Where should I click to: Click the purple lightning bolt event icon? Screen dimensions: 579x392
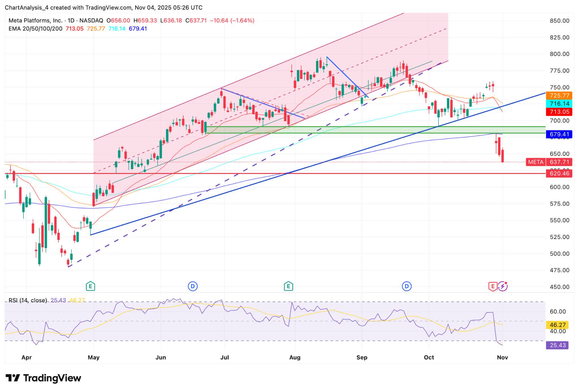point(502,286)
